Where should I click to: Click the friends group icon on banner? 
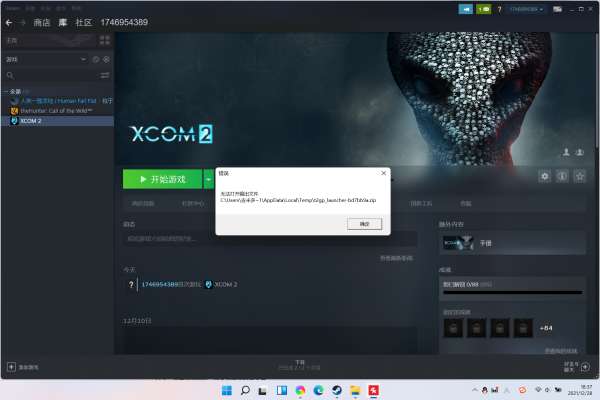(580, 152)
